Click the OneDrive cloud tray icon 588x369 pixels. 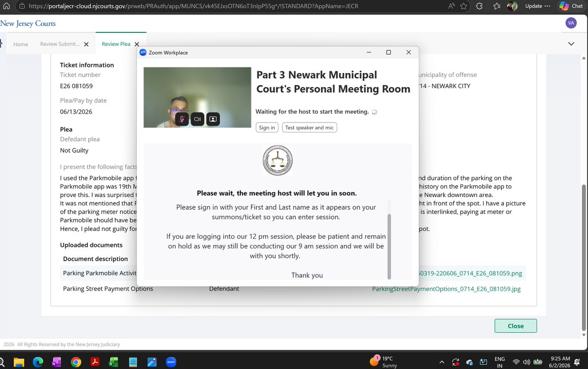click(x=469, y=362)
